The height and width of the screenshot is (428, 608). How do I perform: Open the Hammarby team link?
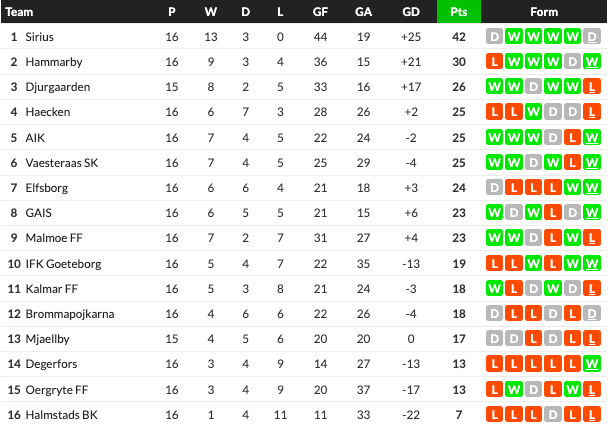click(x=54, y=62)
